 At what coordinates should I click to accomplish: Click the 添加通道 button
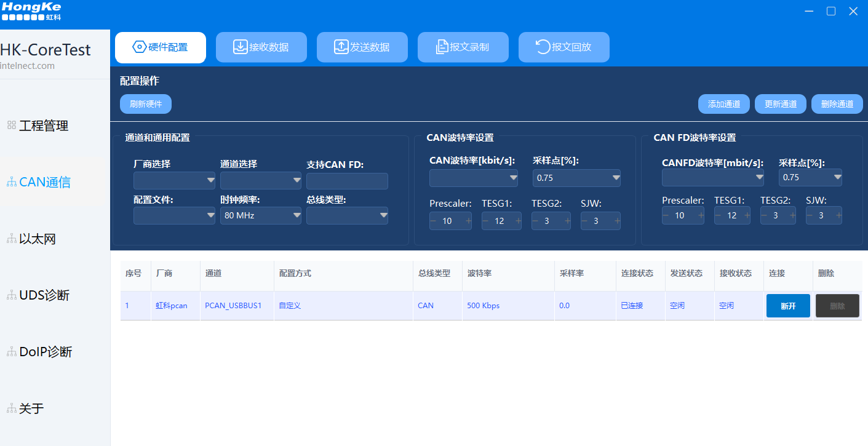click(723, 104)
